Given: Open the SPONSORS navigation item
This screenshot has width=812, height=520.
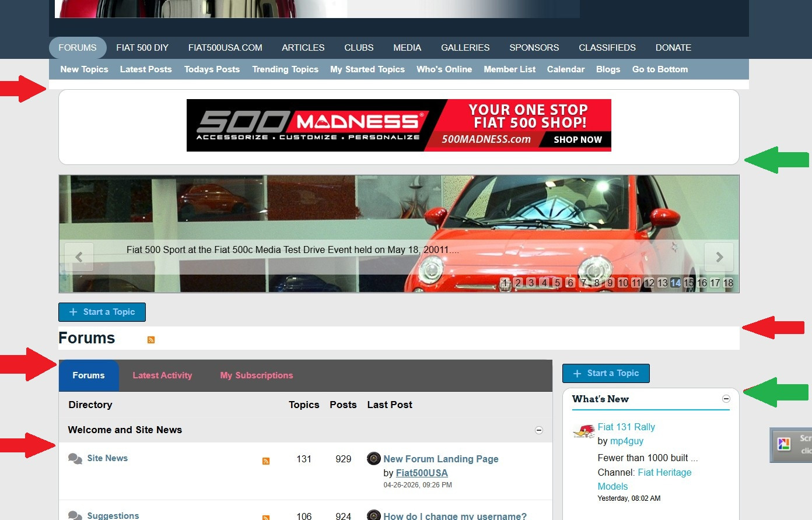Looking at the screenshot, I should (x=534, y=48).
